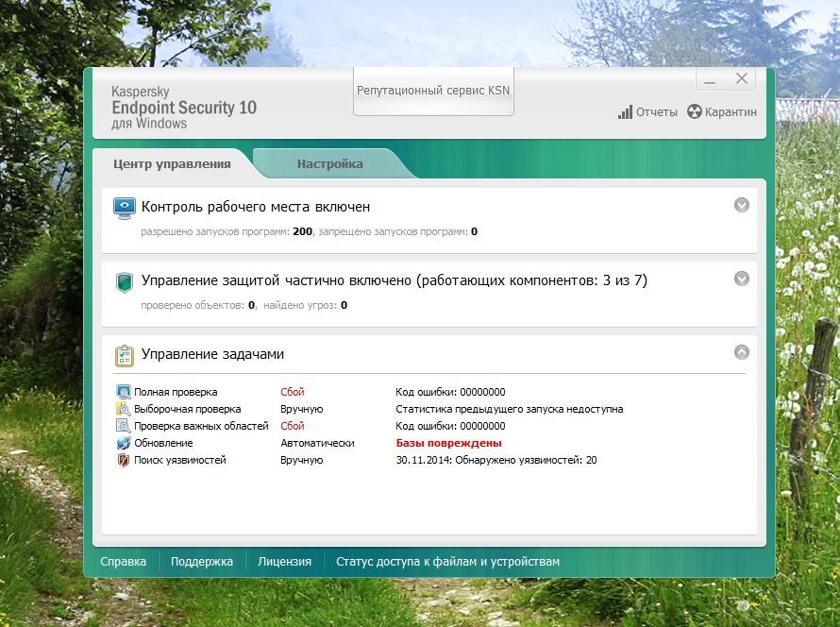840x627 pixels.
Task: Select the Центр управления tab
Action: 172,164
